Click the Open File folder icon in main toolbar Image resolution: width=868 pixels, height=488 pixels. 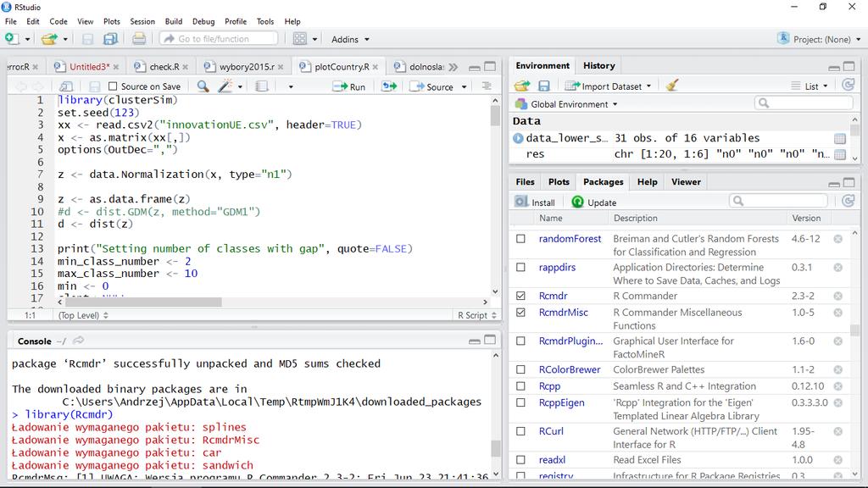(x=49, y=39)
